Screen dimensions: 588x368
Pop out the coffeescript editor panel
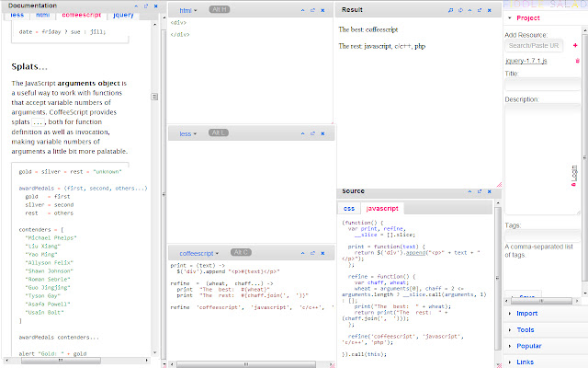click(x=312, y=254)
